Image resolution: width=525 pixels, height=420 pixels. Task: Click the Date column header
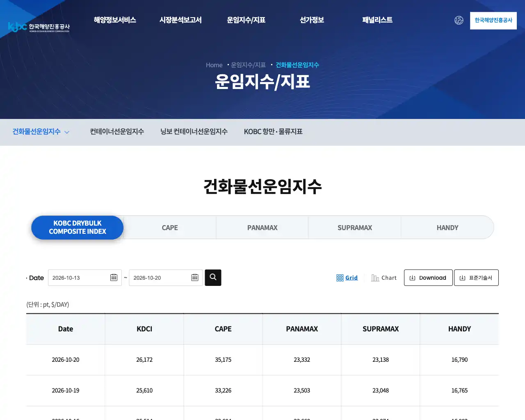click(66, 329)
